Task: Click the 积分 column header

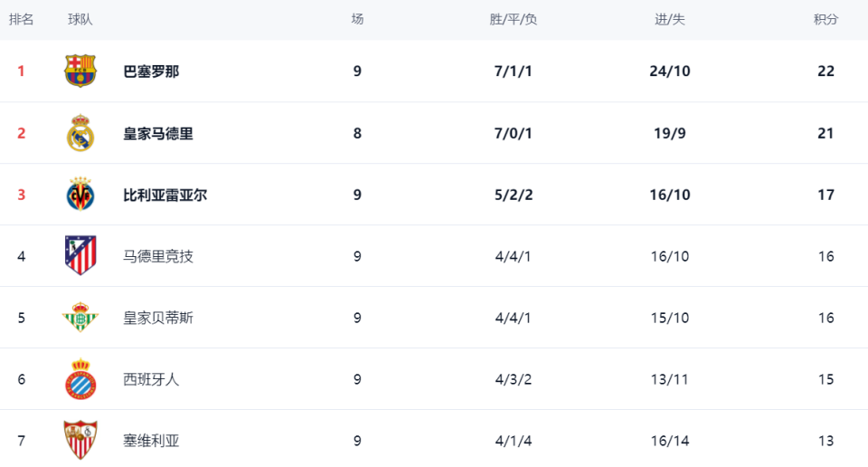Action: coord(826,20)
